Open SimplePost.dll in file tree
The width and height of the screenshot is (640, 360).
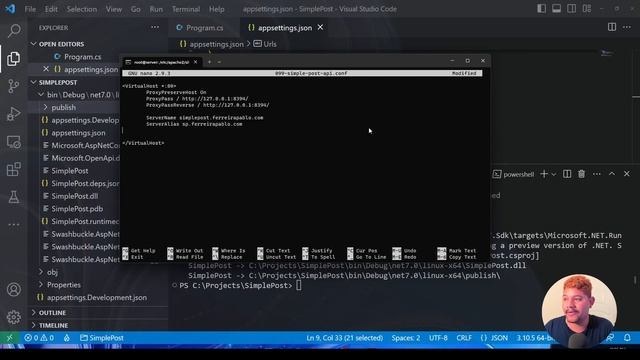pos(75,196)
